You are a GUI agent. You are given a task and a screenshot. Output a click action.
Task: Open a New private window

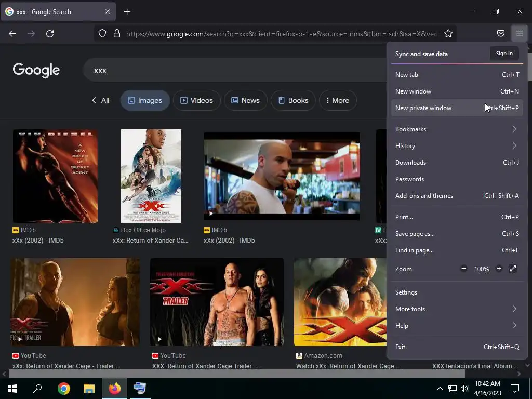pos(457,108)
